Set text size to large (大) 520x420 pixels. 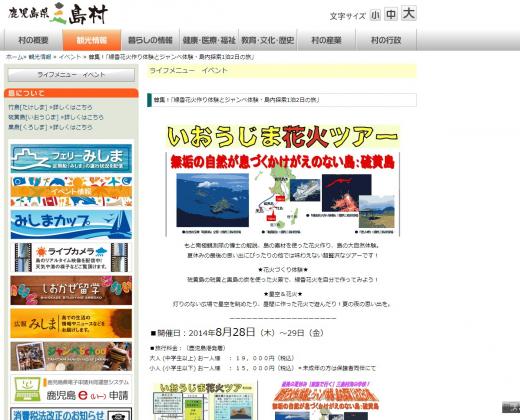click(409, 13)
